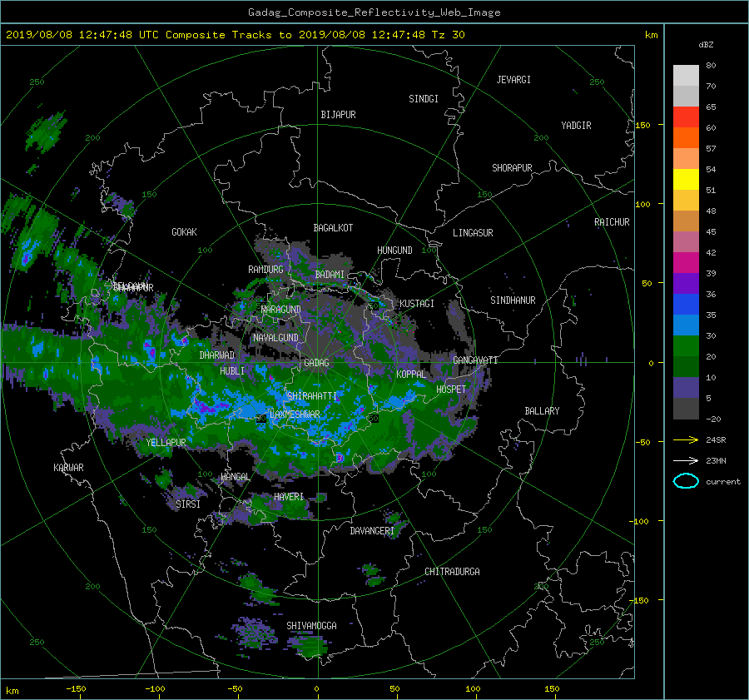
Task: Click the SHIVAMOGGA city label
Action: (311, 625)
